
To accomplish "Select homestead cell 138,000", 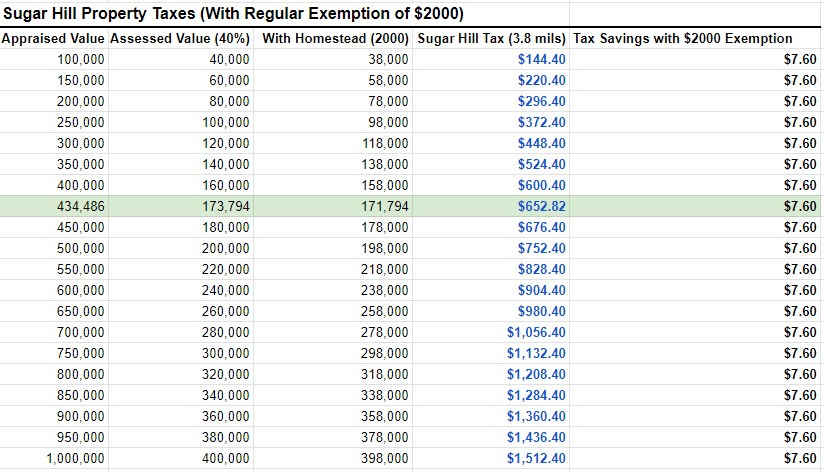I will [385, 165].
